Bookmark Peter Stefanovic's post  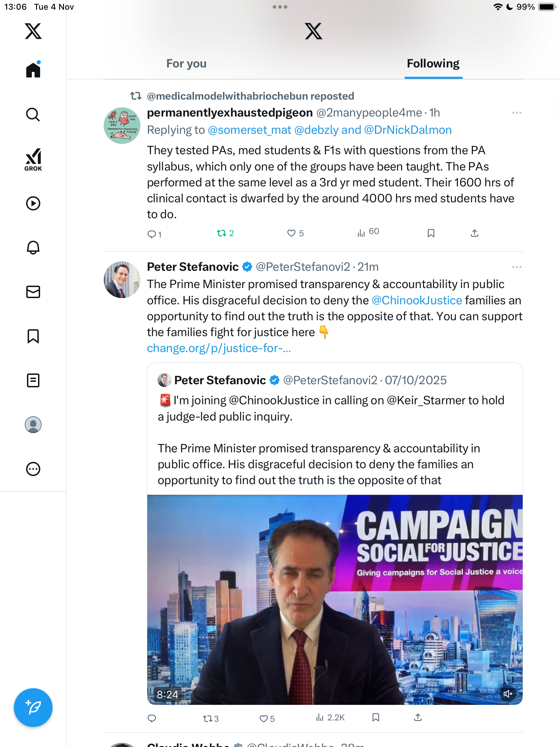click(376, 718)
